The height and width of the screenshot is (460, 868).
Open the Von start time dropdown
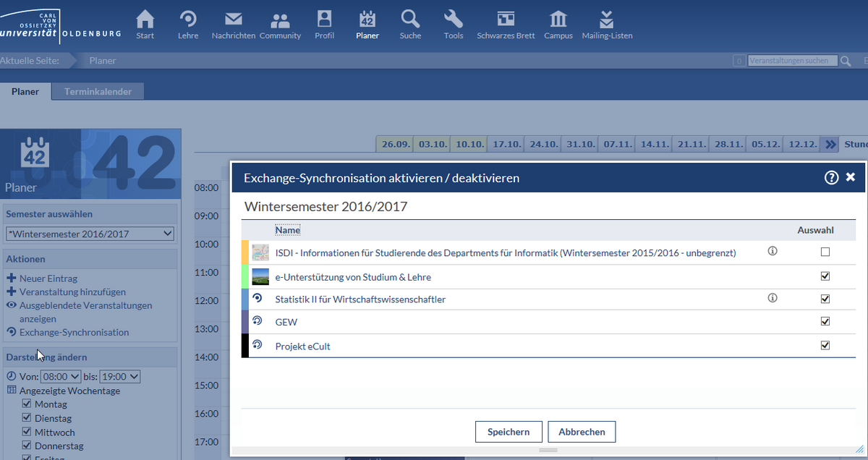pos(61,377)
